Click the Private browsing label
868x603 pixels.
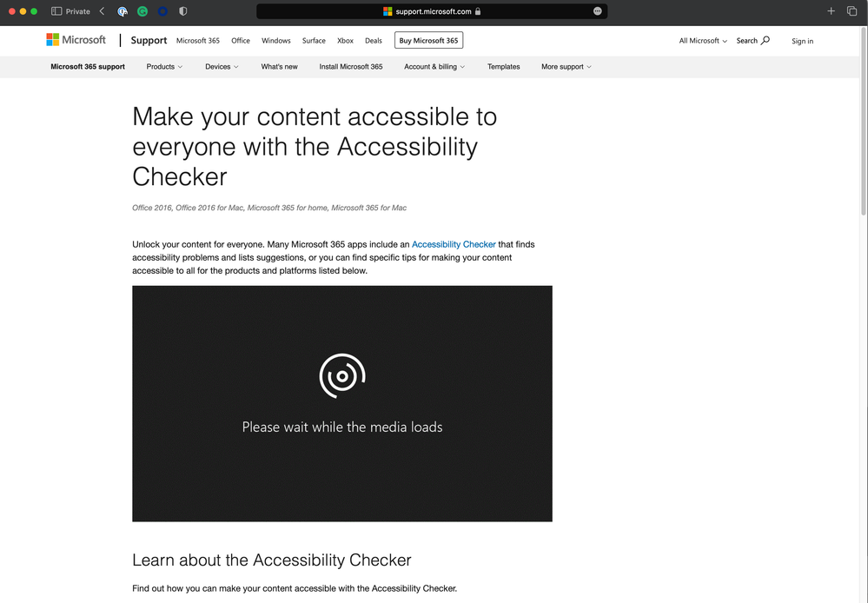(77, 11)
